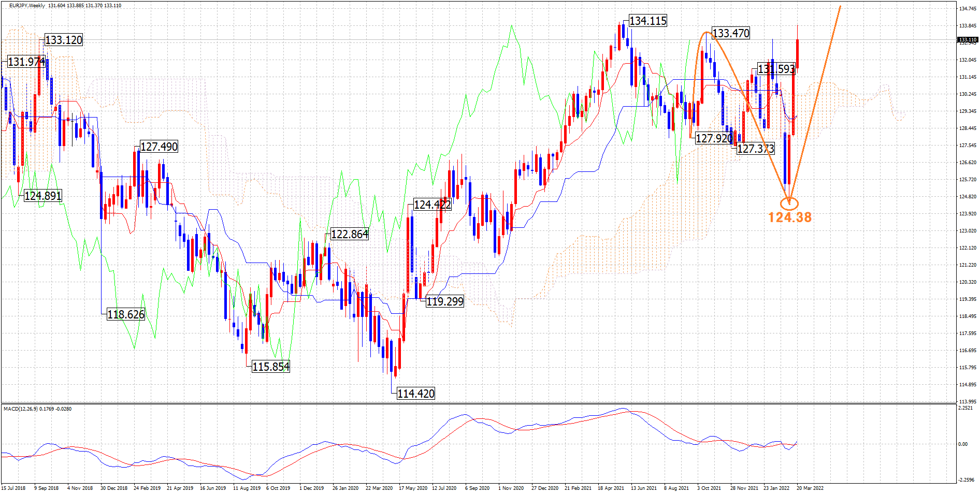Select the 122.864 price label
The width and height of the screenshot is (980, 494).
coord(349,235)
